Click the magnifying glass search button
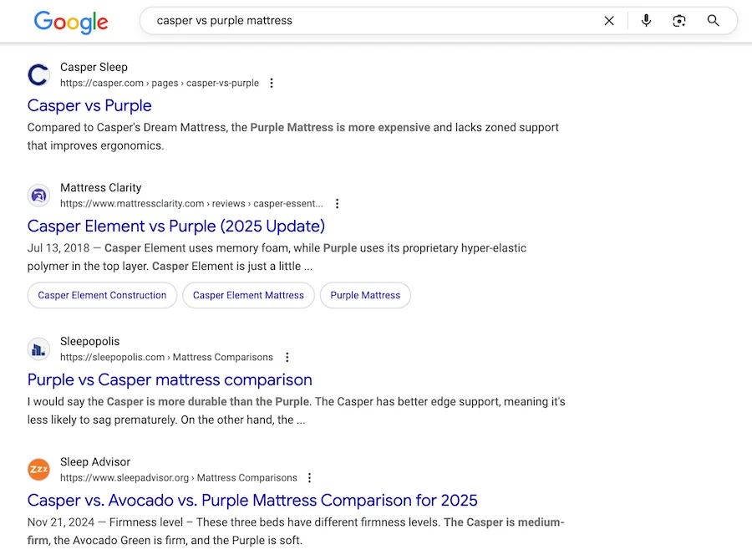The height and width of the screenshot is (560, 752). 713,21
